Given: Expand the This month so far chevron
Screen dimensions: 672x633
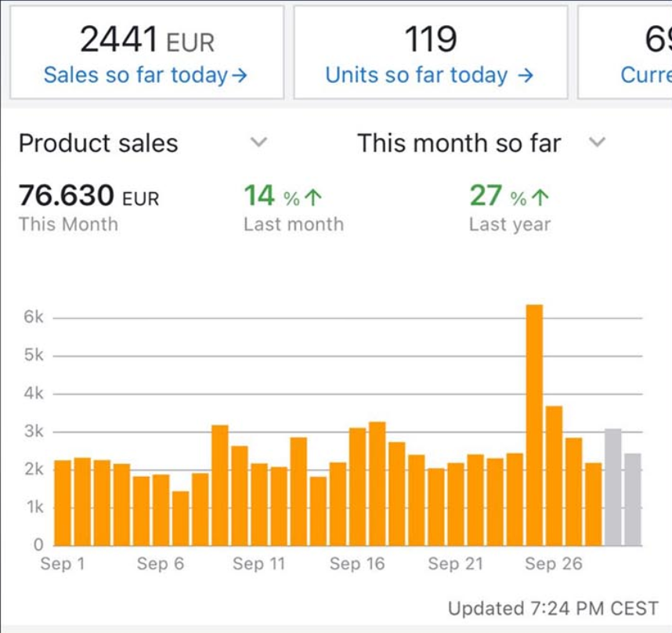Looking at the screenshot, I should point(597,143).
